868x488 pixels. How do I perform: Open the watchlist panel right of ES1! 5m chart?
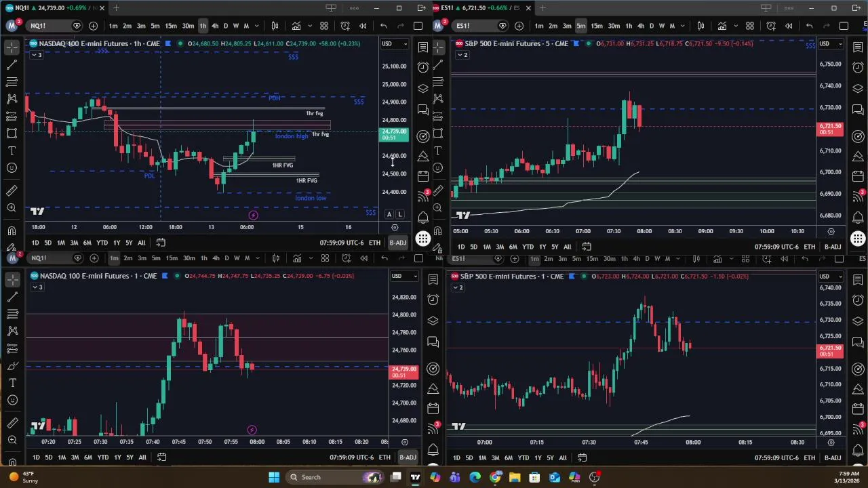(858, 47)
